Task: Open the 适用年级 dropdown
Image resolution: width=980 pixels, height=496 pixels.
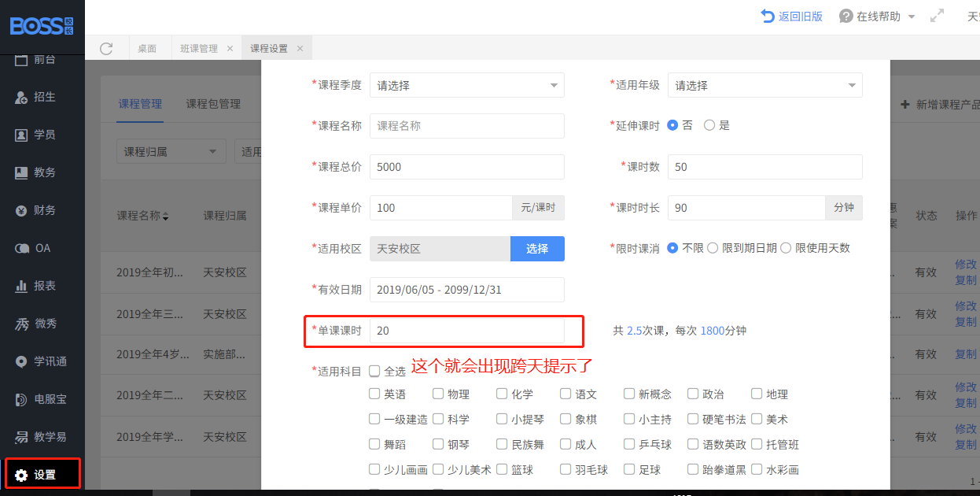Action: pyautogui.click(x=765, y=85)
